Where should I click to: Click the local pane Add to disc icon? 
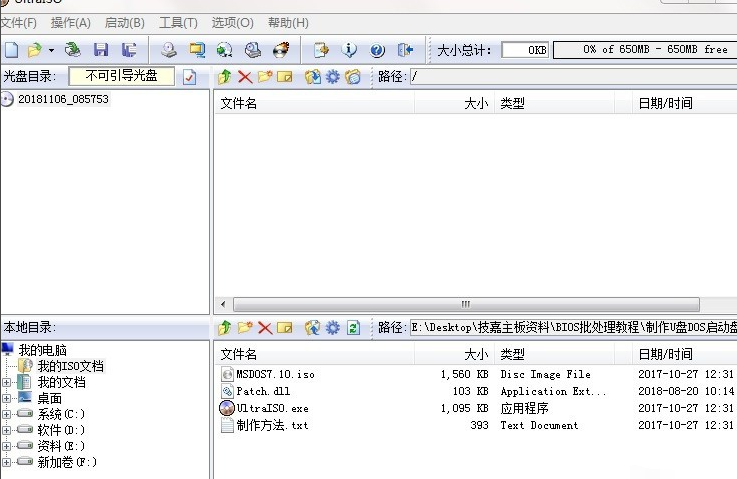pyautogui.click(x=313, y=328)
